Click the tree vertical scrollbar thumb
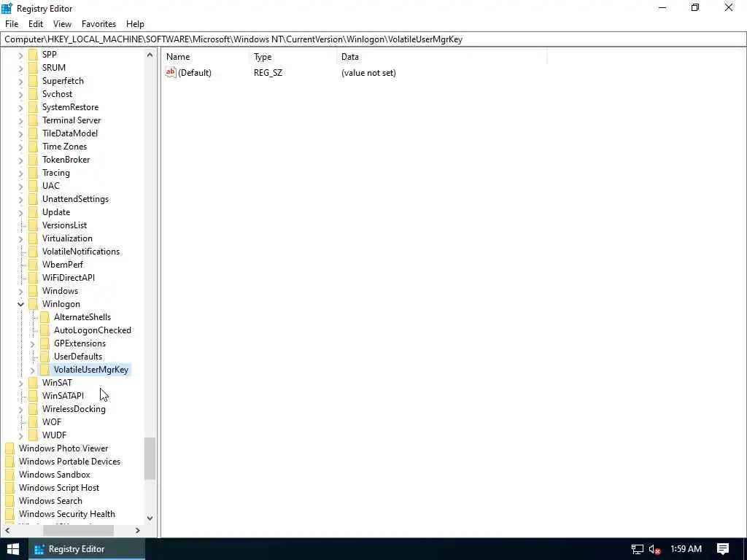The image size is (747, 560). tap(150, 459)
